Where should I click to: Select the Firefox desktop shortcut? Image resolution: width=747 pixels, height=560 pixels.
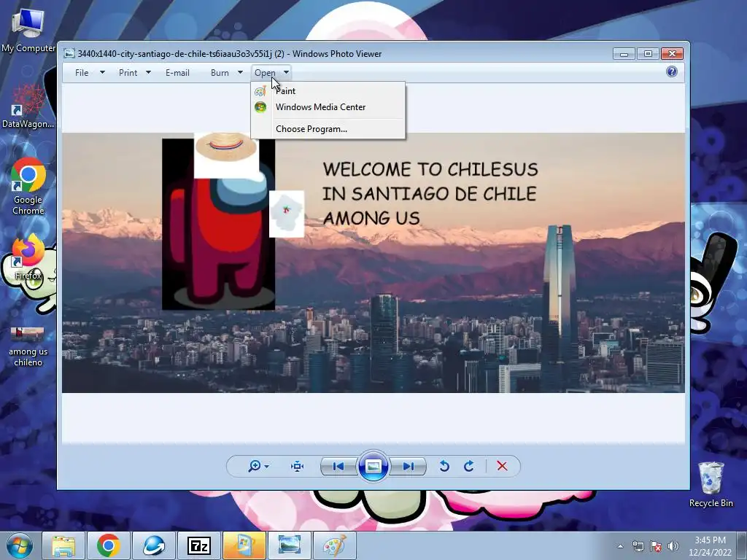(x=28, y=257)
